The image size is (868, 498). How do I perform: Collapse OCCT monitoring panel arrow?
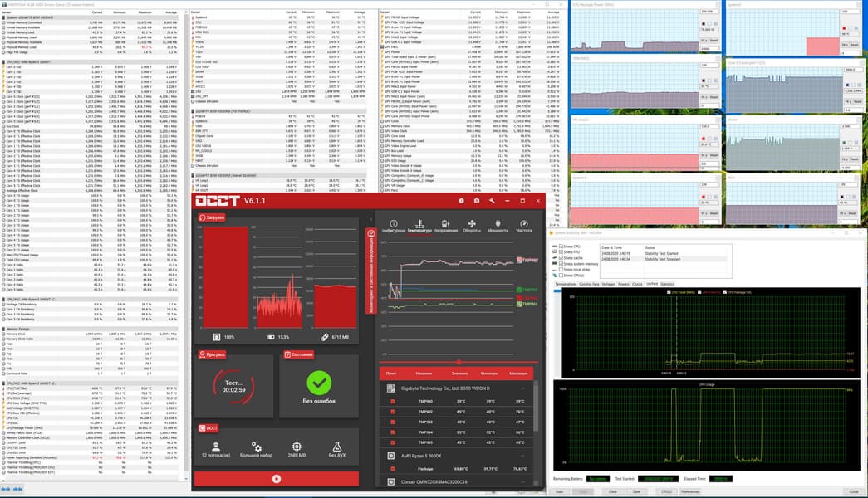pyautogui.click(x=370, y=220)
